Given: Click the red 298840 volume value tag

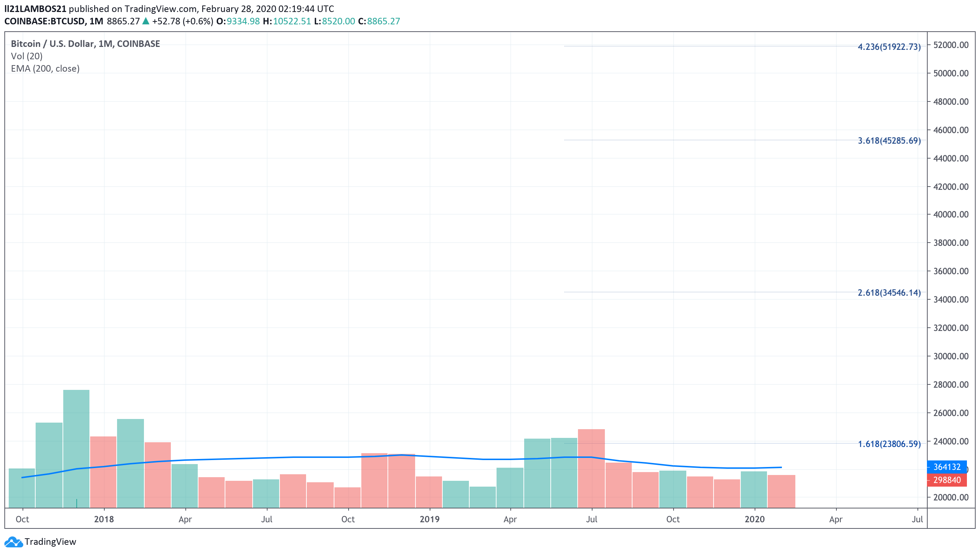Looking at the screenshot, I should pos(947,480).
